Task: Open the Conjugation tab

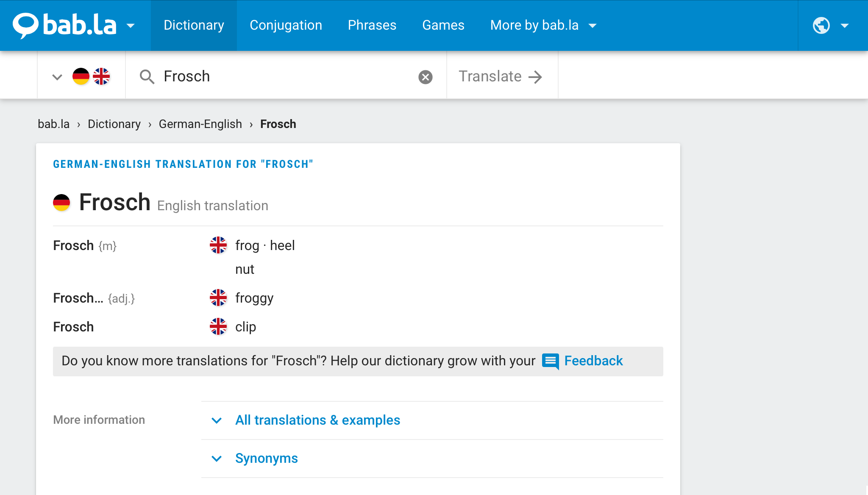Action: tap(286, 25)
